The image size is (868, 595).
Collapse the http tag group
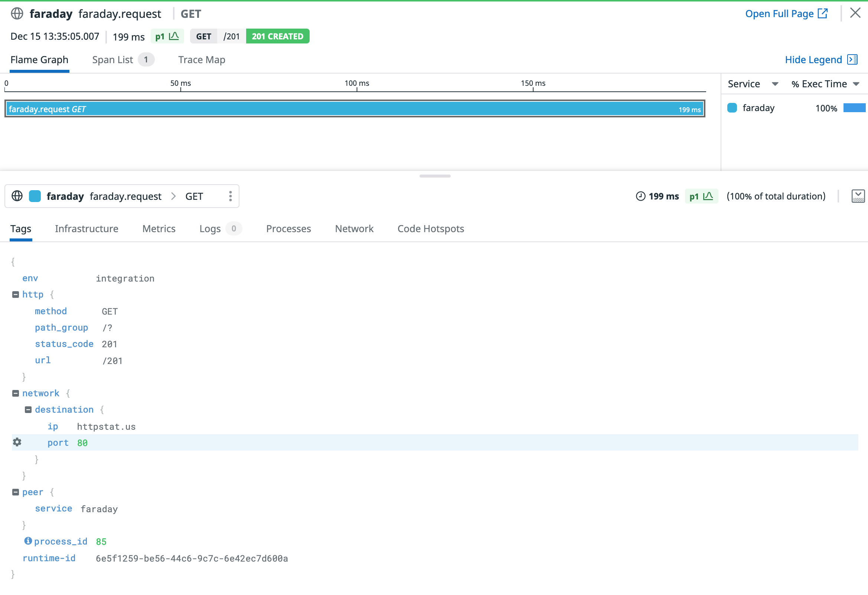[16, 295]
